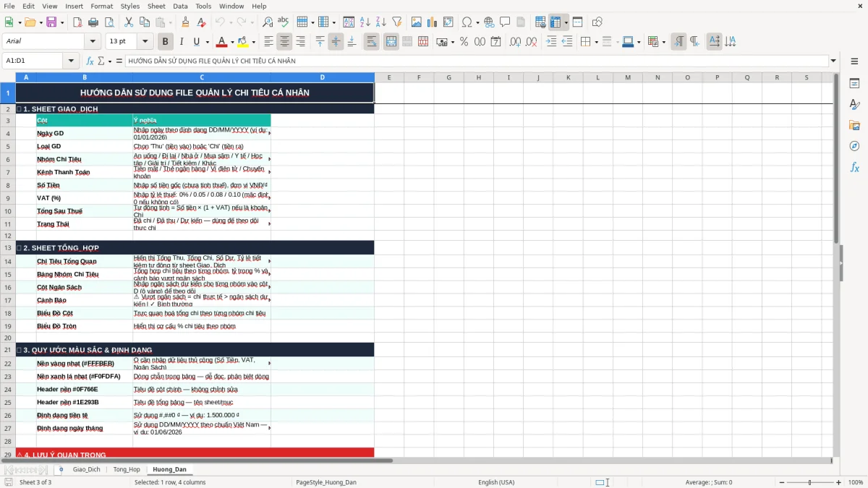Expand the font size dropdown
Viewport: 868px width, 488px height.
click(145, 42)
